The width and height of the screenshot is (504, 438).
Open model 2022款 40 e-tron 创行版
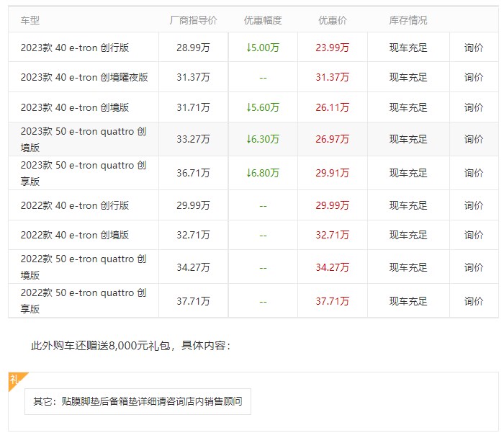[x=75, y=205]
